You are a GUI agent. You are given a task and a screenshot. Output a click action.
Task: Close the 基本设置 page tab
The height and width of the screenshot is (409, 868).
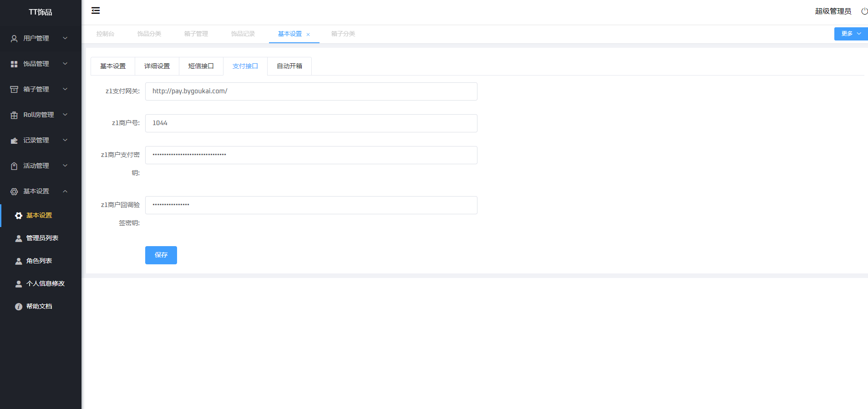tap(308, 35)
